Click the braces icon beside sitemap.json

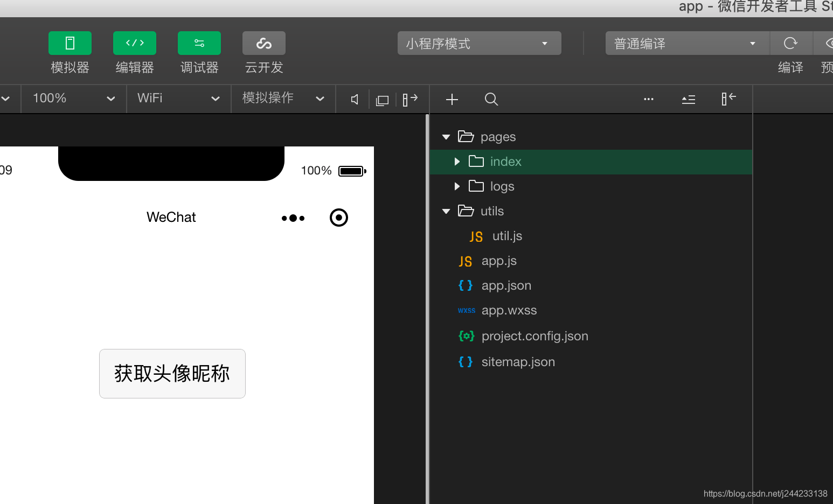[x=466, y=362]
